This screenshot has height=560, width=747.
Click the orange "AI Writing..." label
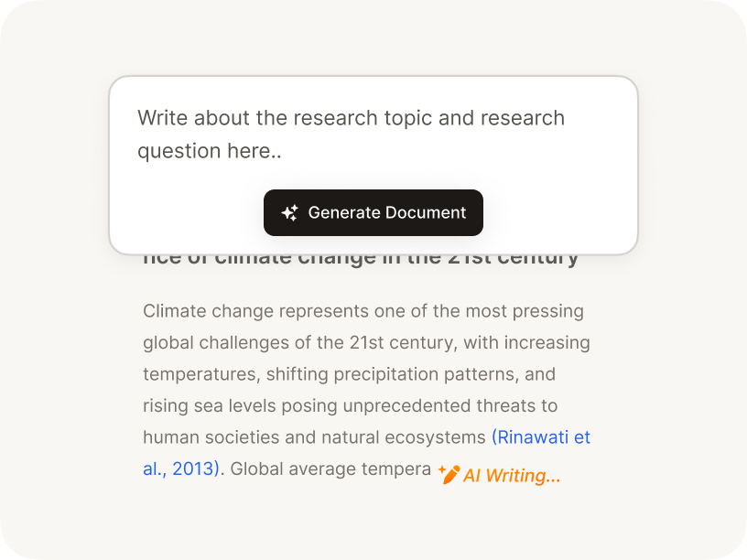pos(511,476)
